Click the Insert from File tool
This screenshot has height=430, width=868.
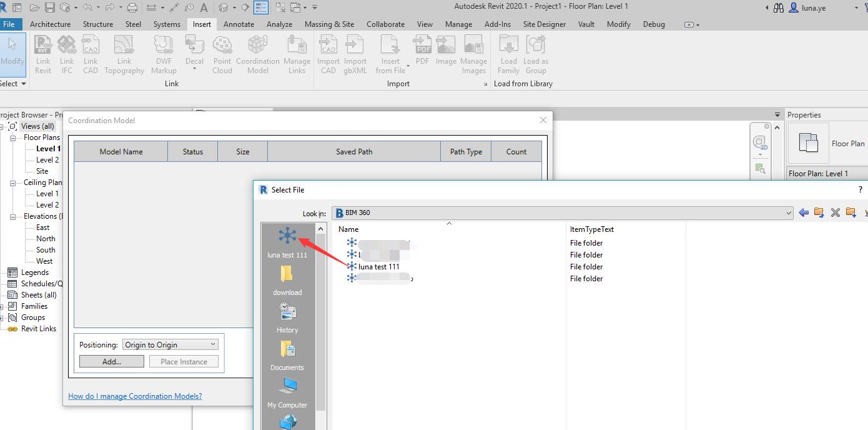[x=390, y=54]
